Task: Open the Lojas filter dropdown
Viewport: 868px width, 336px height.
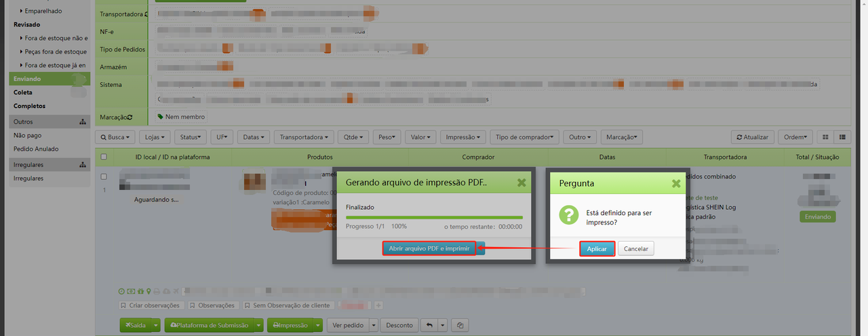Action: (x=155, y=136)
